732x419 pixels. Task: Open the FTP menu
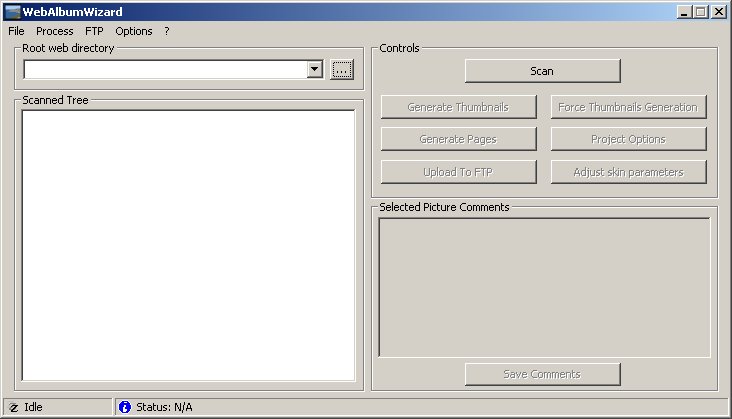coord(94,31)
